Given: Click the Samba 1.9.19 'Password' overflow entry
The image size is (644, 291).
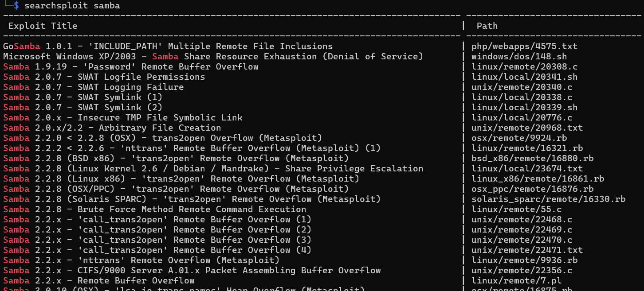Looking at the screenshot, I should (x=130, y=67).
